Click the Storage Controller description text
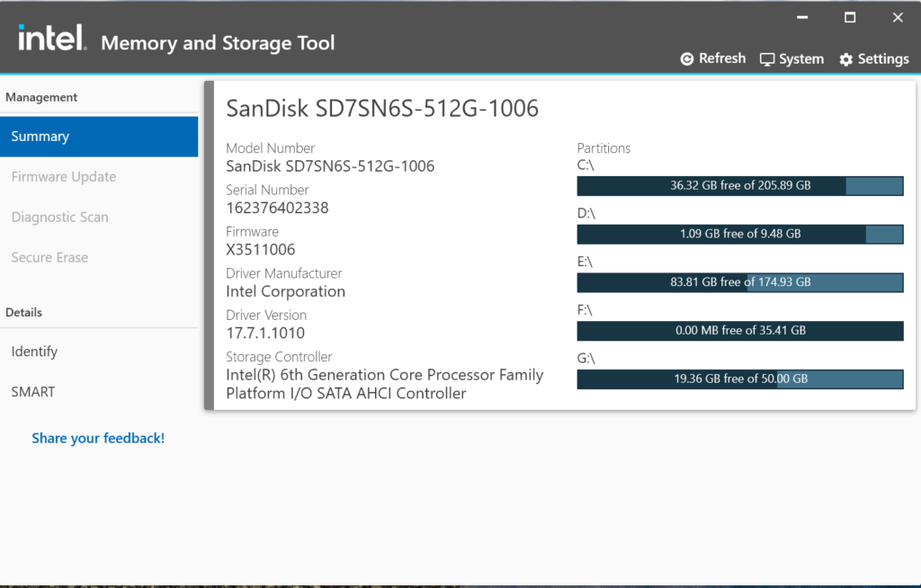This screenshot has width=921, height=588. click(x=385, y=384)
